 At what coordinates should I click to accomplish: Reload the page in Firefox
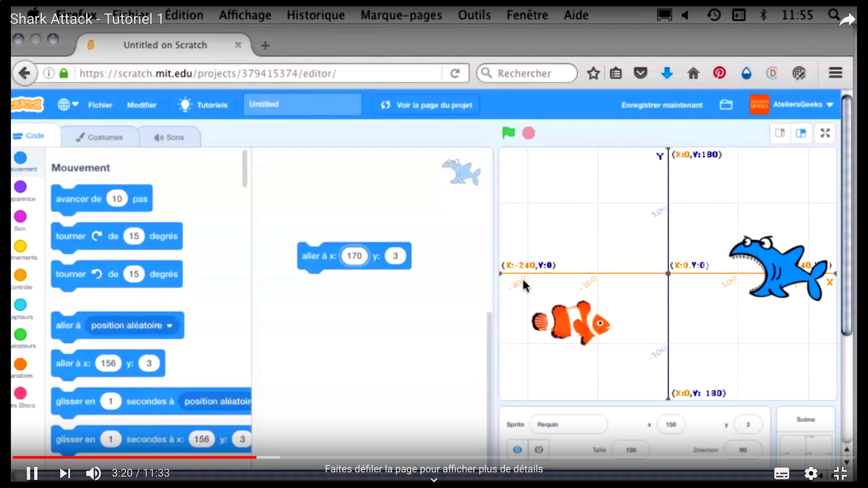pos(455,73)
